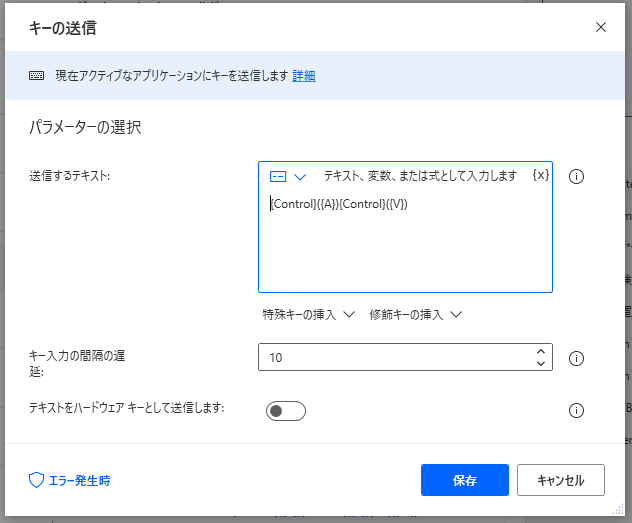This screenshot has width=632, height=523.
Task: Open the 詳細 link
Action: point(304,76)
